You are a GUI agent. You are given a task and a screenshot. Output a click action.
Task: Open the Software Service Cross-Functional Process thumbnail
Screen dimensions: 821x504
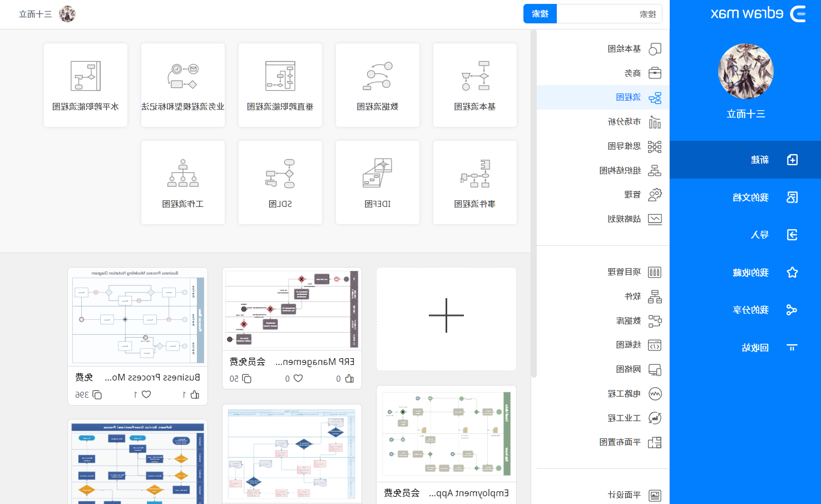click(138, 463)
